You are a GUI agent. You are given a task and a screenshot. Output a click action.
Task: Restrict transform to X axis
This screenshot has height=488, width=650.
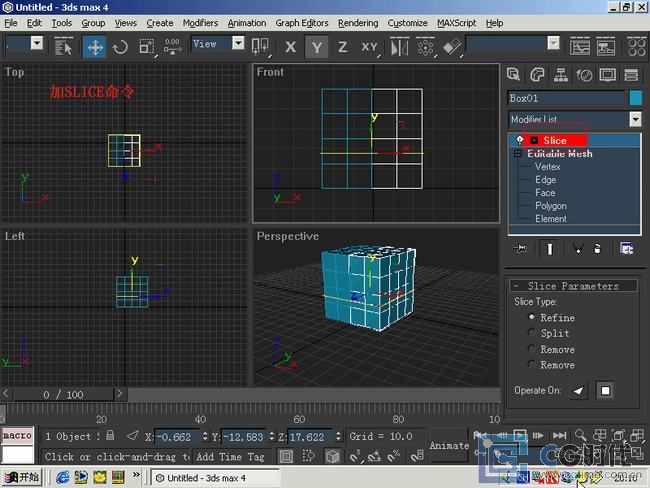[x=291, y=47]
